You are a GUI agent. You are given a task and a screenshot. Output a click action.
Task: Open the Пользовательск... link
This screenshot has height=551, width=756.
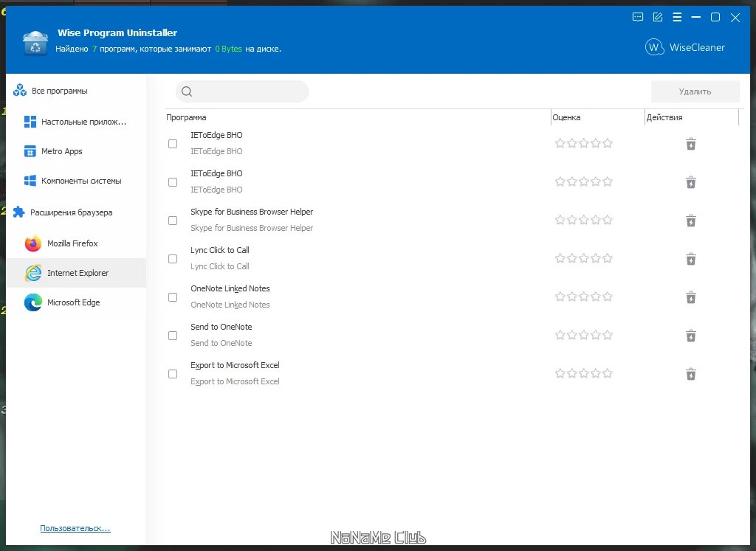75,528
